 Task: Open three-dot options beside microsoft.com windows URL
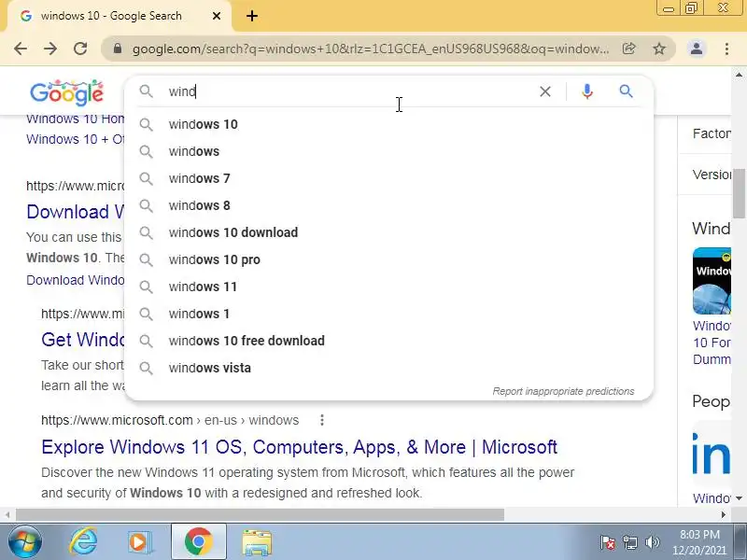(x=322, y=420)
